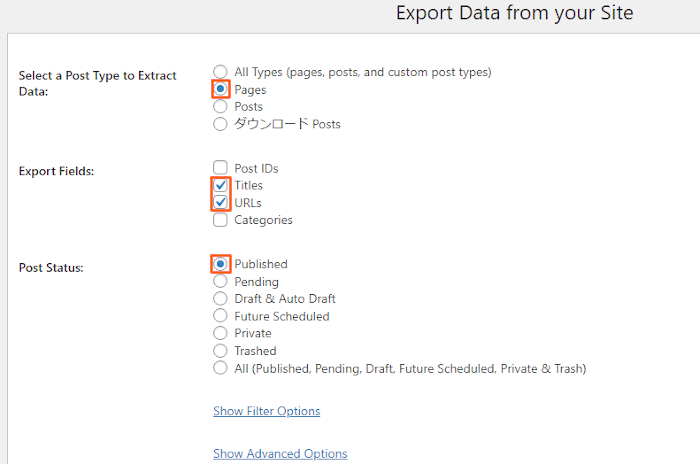The height and width of the screenshot is (464, 700).
Task: Tick the Categories checkbox
Action: [220, 220]
